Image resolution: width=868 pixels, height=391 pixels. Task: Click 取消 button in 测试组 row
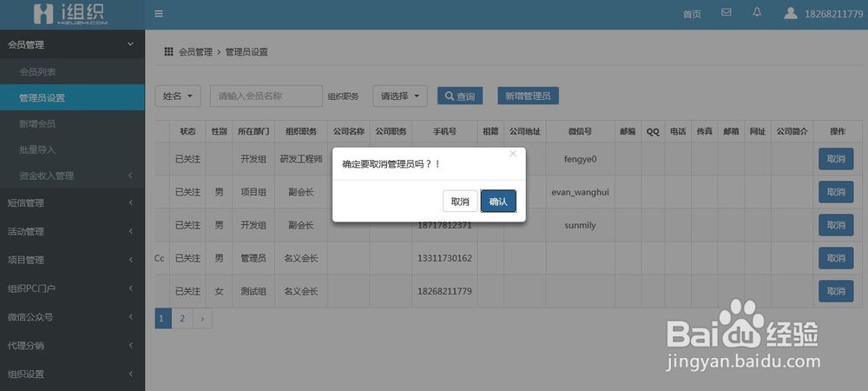(x=836, y=291)
